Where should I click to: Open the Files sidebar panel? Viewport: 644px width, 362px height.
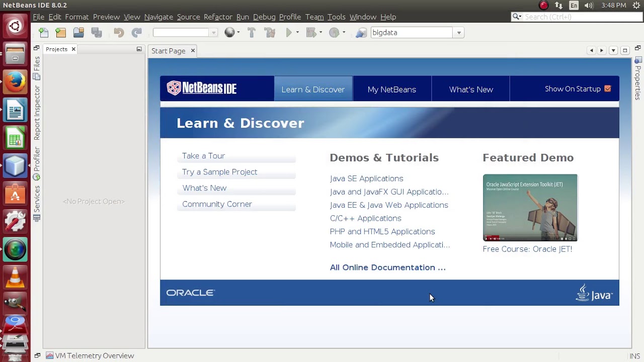pos(37,69)
